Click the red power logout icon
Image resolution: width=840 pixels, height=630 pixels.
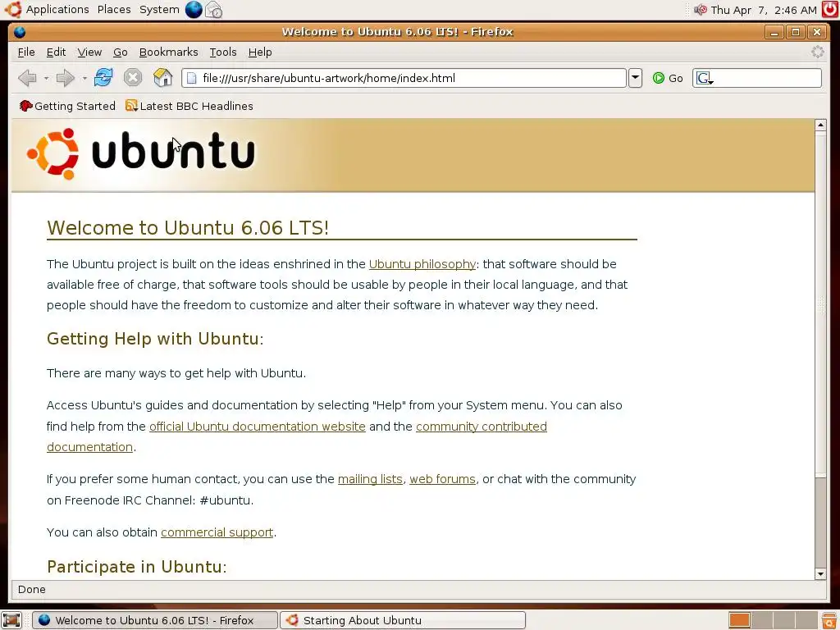[830, 10]
